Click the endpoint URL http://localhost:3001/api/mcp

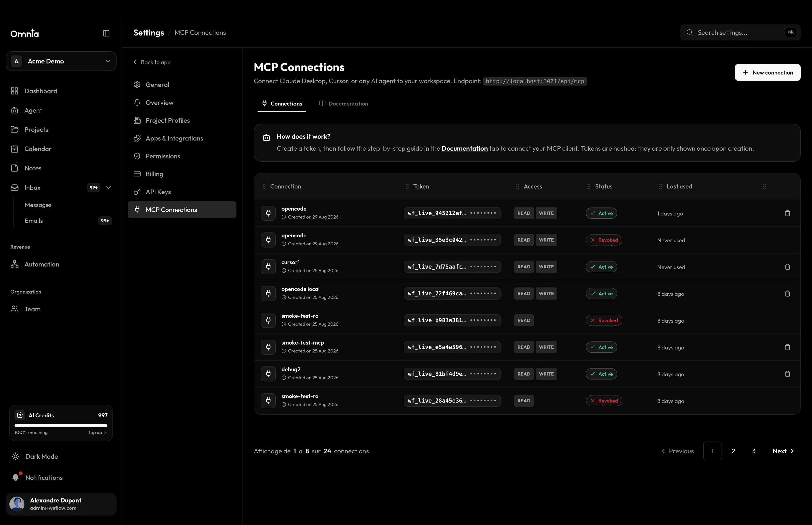535,81
